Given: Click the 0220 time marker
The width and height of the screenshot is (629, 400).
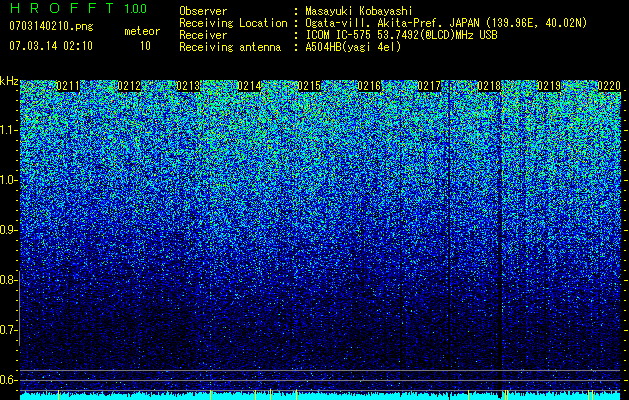Looking at the screenshot, I should point(609,86).
